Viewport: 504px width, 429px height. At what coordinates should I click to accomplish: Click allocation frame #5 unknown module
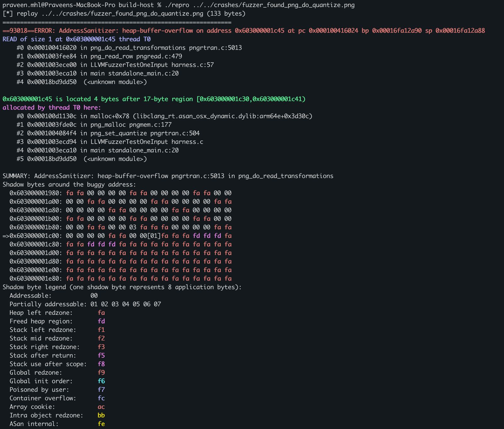(x=82, y=158)
